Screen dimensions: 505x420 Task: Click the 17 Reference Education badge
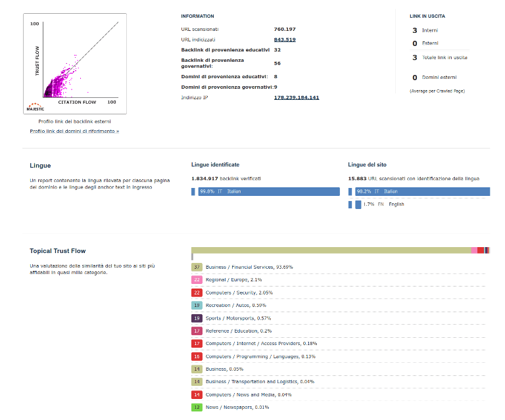point(197,331)
